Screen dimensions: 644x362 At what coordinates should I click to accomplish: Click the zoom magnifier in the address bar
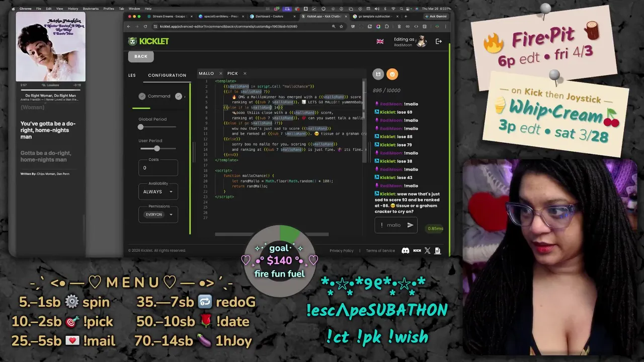[x=334, y=26]
